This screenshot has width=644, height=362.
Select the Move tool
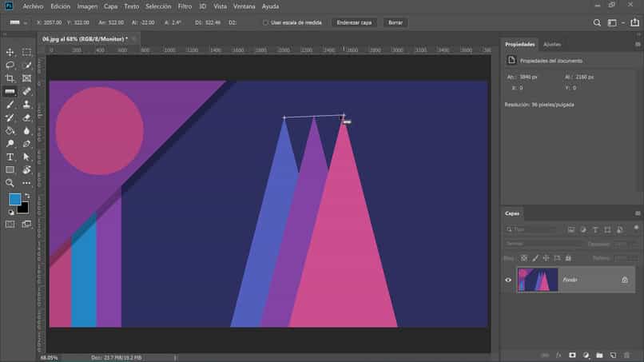[10, 52]
